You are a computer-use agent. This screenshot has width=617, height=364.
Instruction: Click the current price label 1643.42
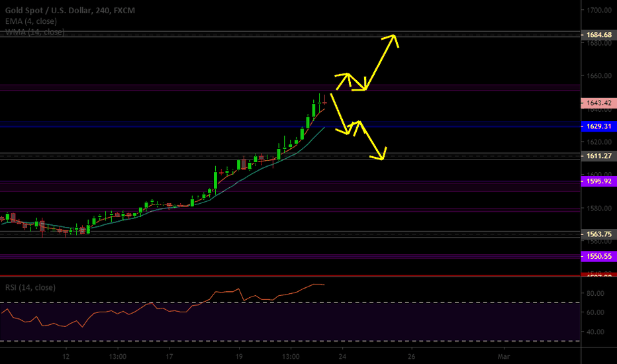pos(599,103)
